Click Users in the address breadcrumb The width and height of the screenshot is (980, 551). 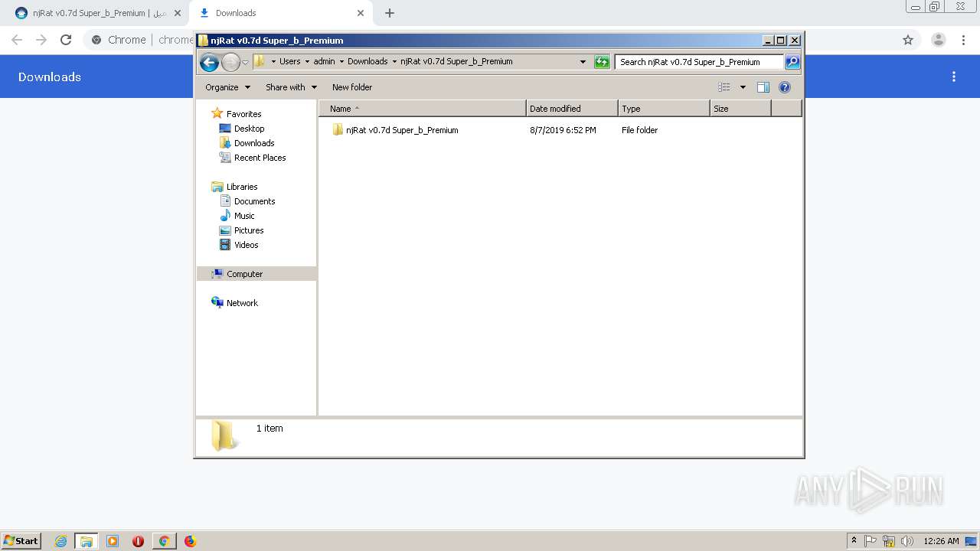[x=290, y=61]
